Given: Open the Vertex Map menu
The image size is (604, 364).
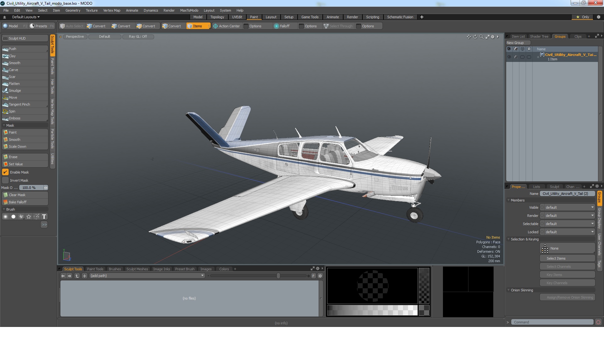Looking at the screenshot, I should tap(111, 10).
